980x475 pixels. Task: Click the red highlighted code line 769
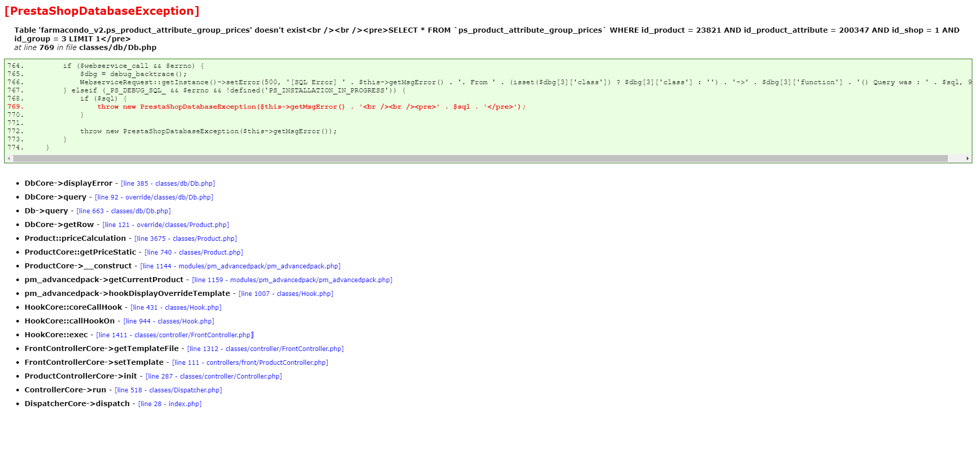tap(266, 107)
